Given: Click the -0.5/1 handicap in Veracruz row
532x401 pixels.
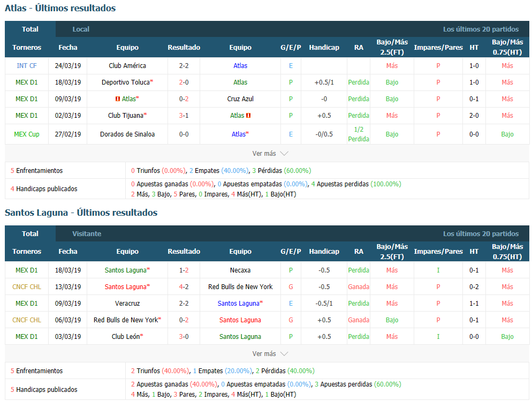Looking at the screenshot, I should click(x=324, y=304).
